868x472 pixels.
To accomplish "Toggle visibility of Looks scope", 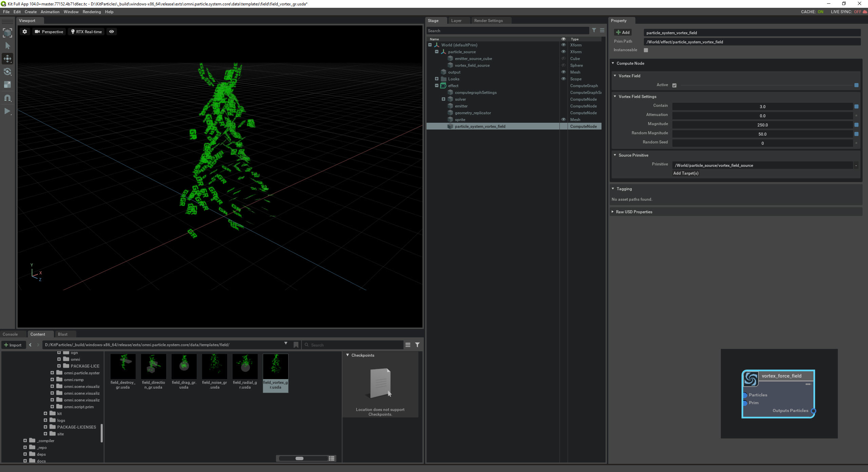I will [563, 79].
